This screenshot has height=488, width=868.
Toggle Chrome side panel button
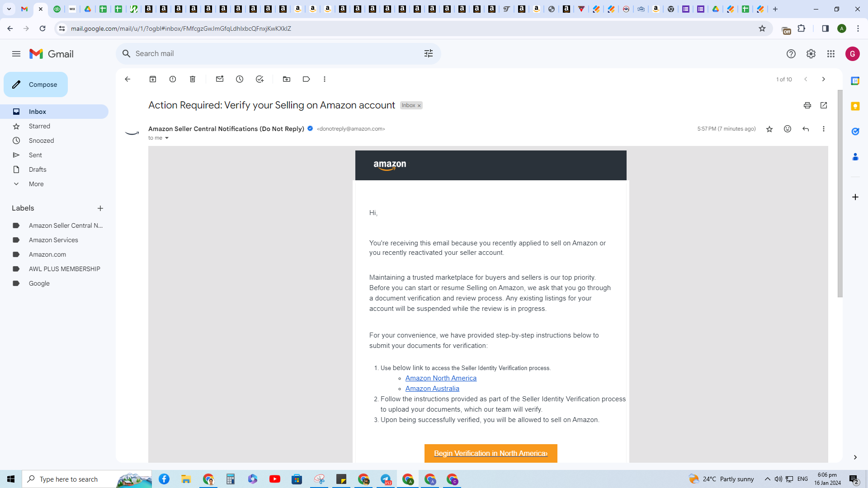tap(825, 28)
